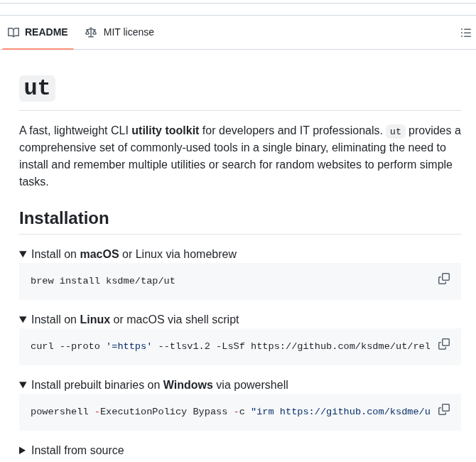
Task: Click the book icon beside README
Action: point(13,33)
